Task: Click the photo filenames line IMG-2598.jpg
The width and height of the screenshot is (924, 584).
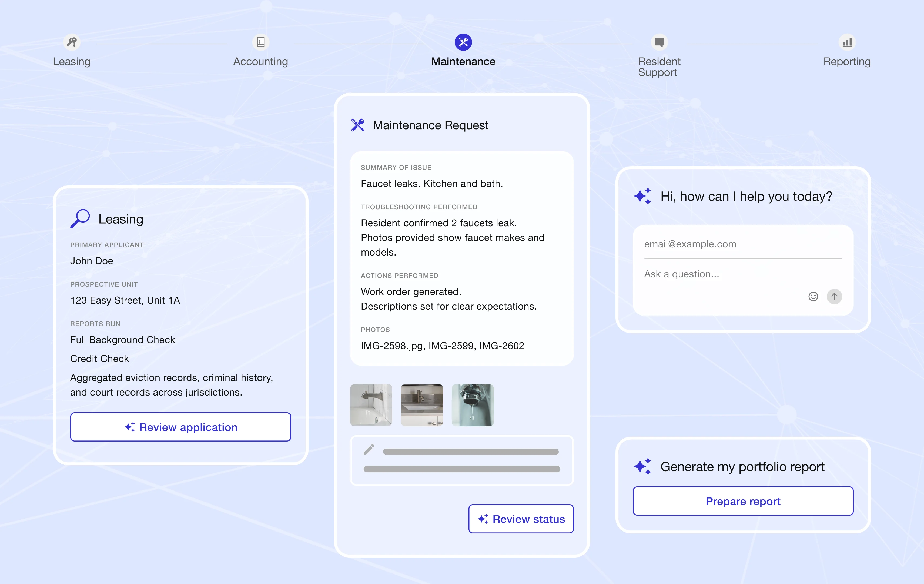Action: point(443,346)
